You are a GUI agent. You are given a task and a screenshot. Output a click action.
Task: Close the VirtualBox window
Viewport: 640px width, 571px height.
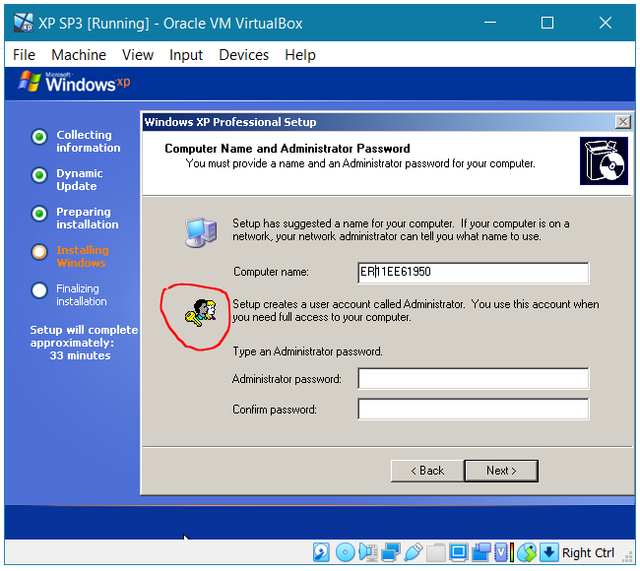605,22
